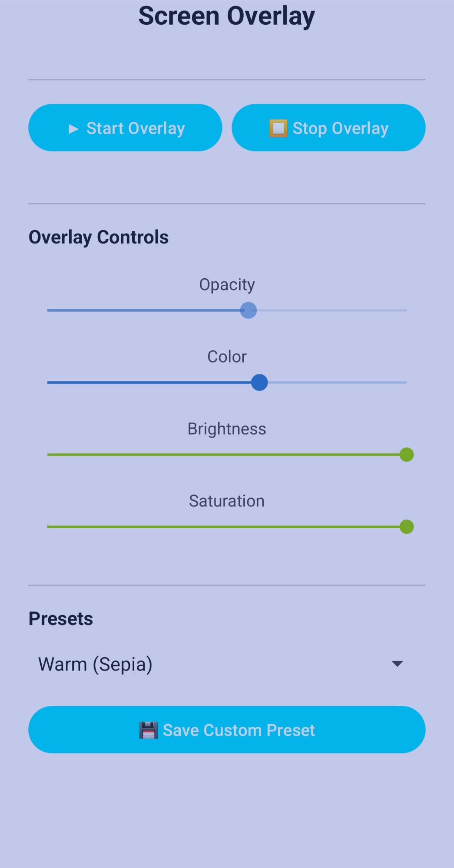Click the Opacity label text
This screenshot has width=454, height=868.
click(x=227, y=285)
